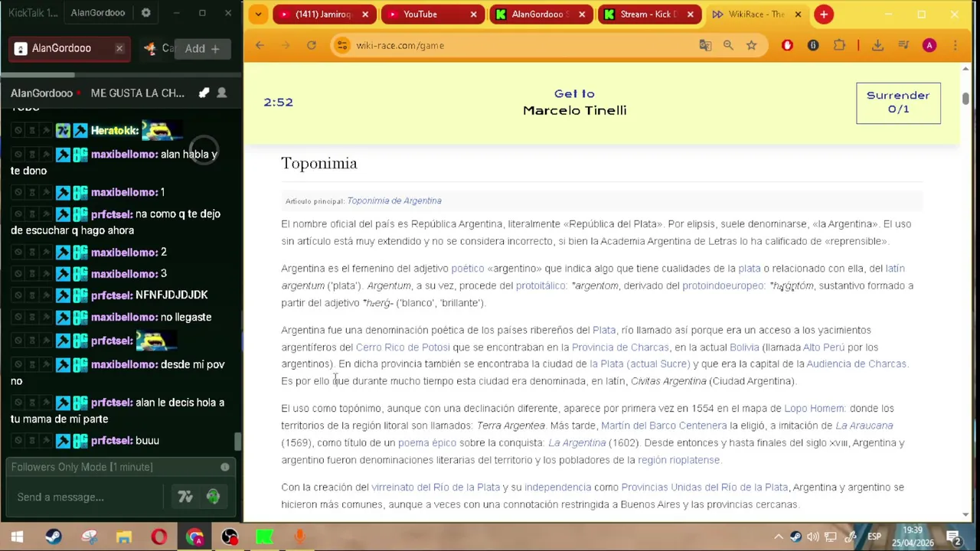Open media controls icon in Chrome toolbar

(x=903, y=45)
